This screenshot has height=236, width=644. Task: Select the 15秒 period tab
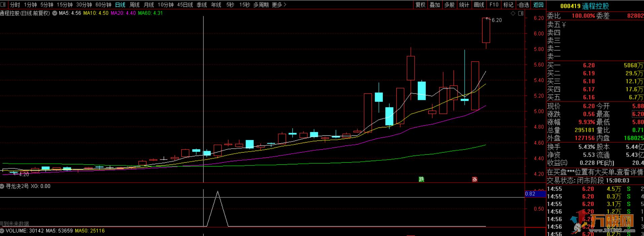coord(245,5)
